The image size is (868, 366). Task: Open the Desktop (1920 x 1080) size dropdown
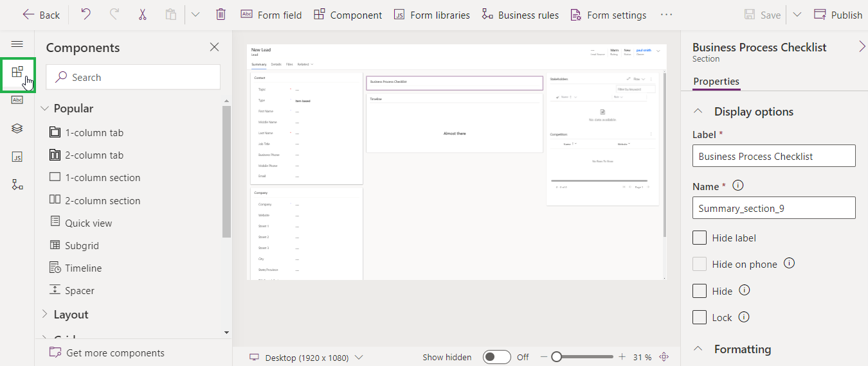(307, 357)
